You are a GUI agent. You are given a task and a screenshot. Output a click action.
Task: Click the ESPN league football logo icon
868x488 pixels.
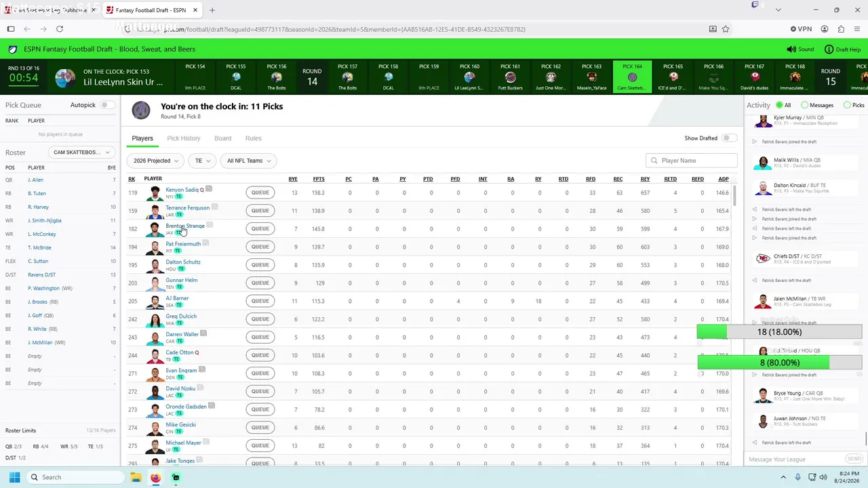[x=13, y=49]
